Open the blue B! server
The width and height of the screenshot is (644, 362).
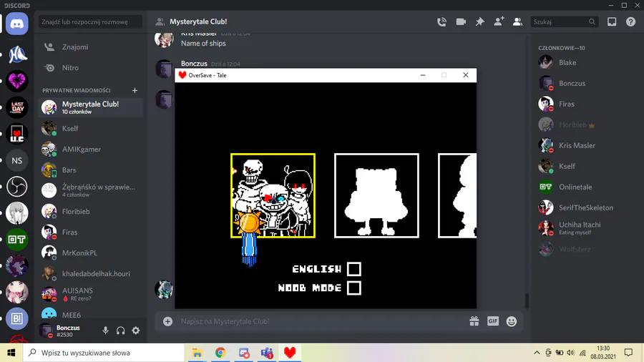point(17,318)
